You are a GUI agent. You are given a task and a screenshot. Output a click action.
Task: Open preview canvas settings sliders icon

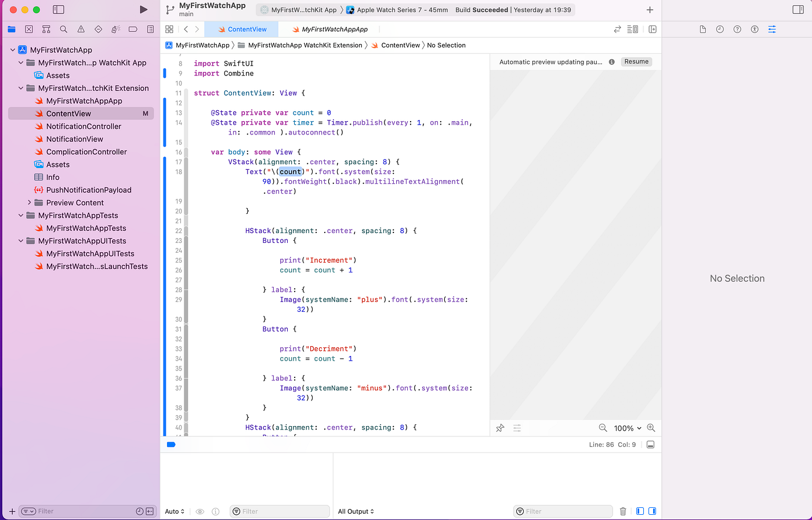coord(517,428)
